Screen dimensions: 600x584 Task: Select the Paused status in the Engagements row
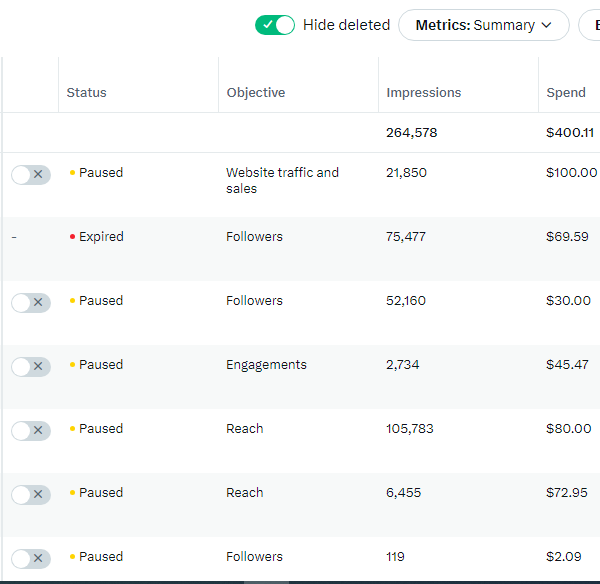click(101, 365)
